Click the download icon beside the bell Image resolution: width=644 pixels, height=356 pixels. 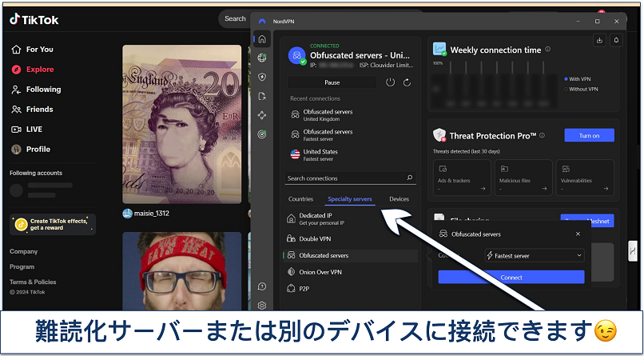point(599,40)
